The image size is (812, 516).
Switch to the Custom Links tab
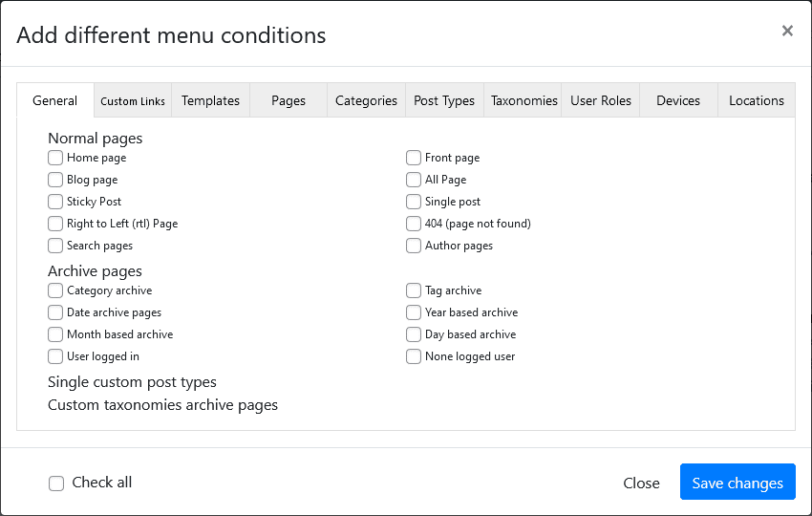[x=133, y=101]
